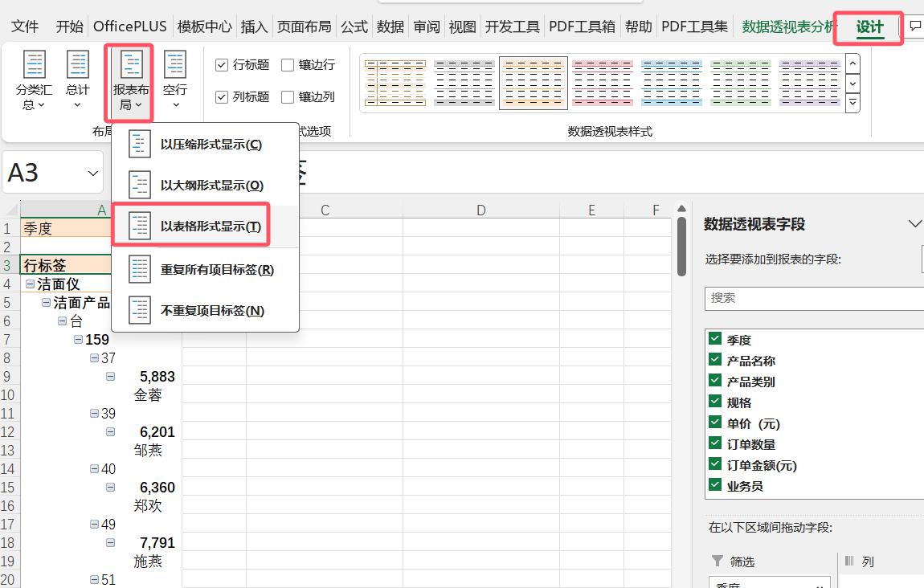Image resolution: width=924 pixels, height=588 pixels.
Task: Switch to the 开始 tab
Action: click(70, 27)
